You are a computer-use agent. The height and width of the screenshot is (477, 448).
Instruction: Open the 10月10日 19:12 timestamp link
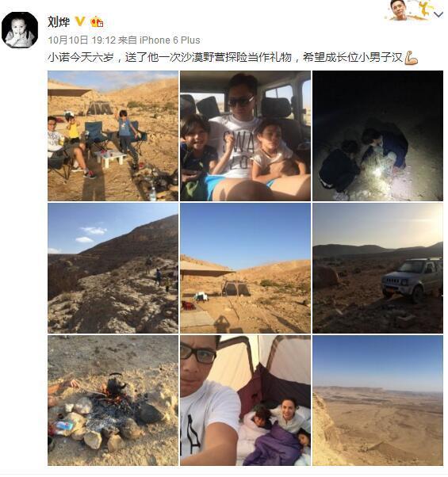coord(82,40)
